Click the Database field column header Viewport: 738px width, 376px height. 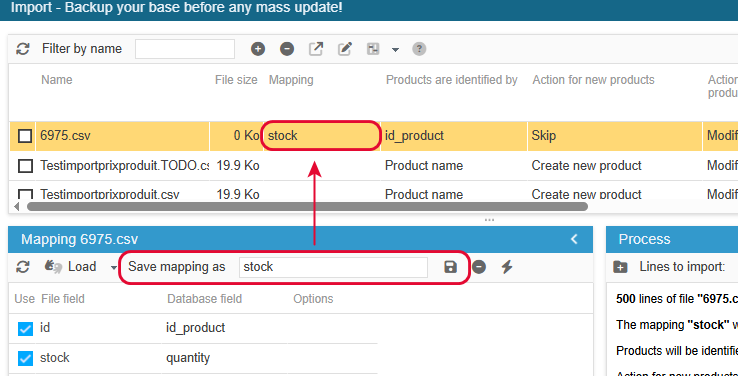(204, 299)
